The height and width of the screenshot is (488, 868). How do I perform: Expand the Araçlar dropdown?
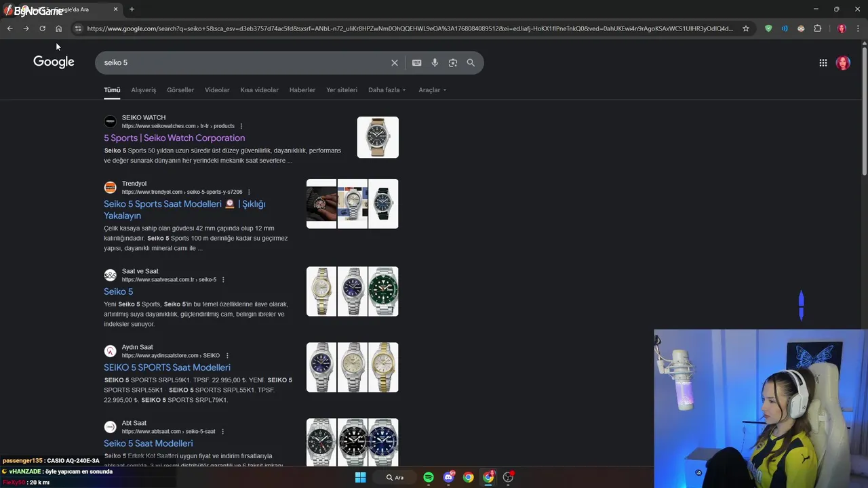(x=432, y=89)
